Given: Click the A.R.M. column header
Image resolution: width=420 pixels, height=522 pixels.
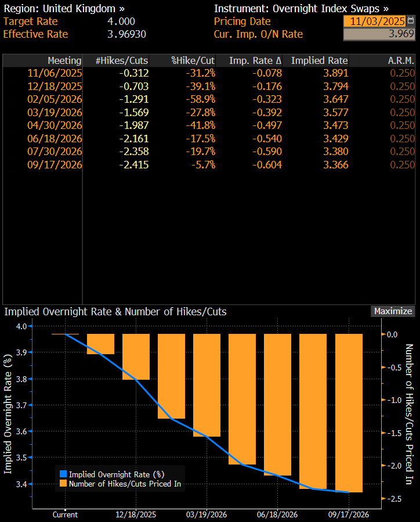Looking at the screenshot, I should click(x=401, y=60).
